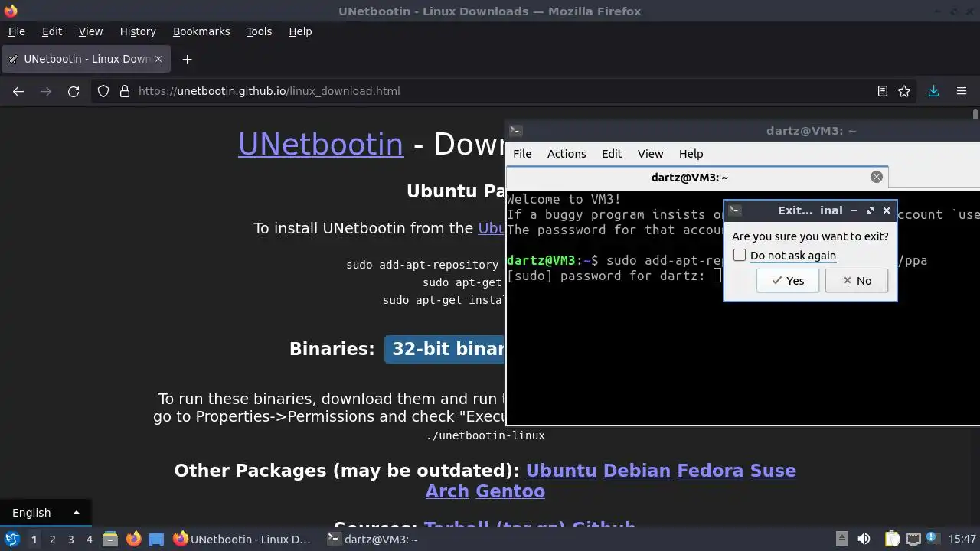Confirm exit with the Yes button

pyautogui.click(x=787, y=281)
